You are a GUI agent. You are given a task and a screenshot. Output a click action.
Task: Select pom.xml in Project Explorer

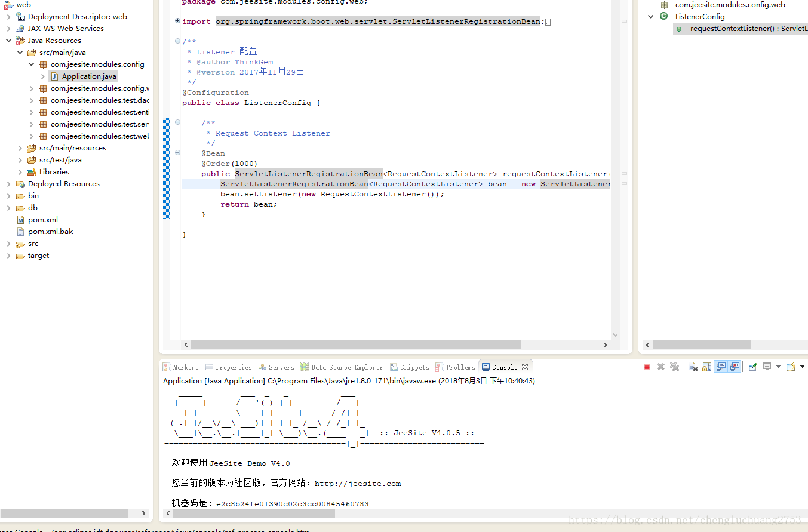pos(42,219)
